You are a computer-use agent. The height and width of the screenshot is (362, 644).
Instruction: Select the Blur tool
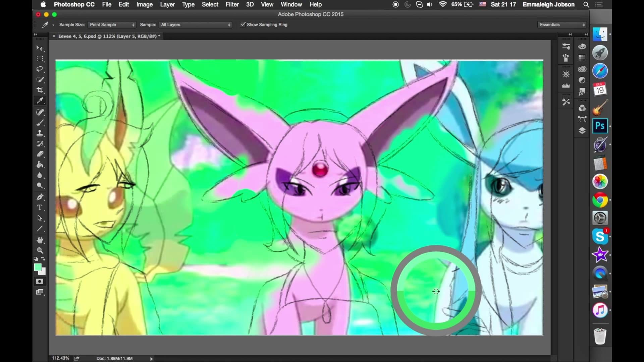click(40, 175)
